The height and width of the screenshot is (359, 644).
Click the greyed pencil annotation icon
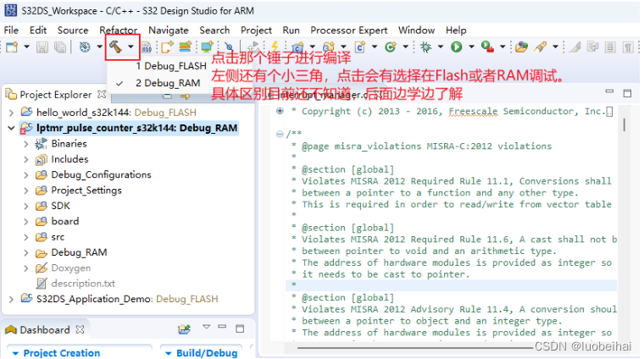[576, 47]
